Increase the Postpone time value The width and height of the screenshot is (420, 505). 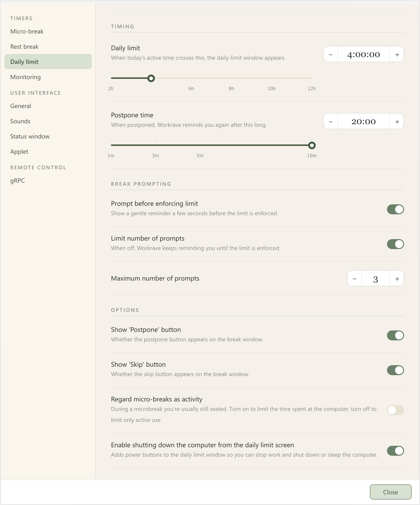click(x=397, y=121)
